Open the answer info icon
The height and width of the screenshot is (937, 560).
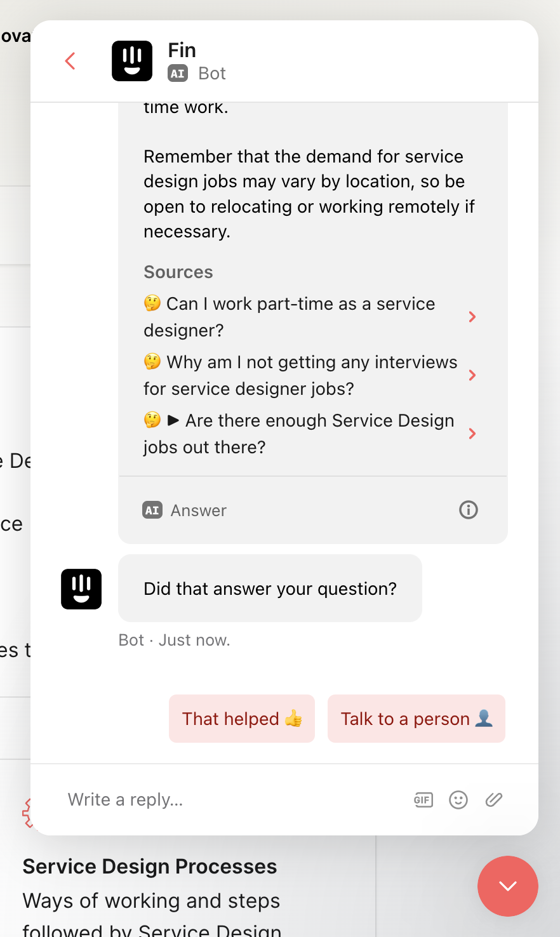tap(469, 510)
